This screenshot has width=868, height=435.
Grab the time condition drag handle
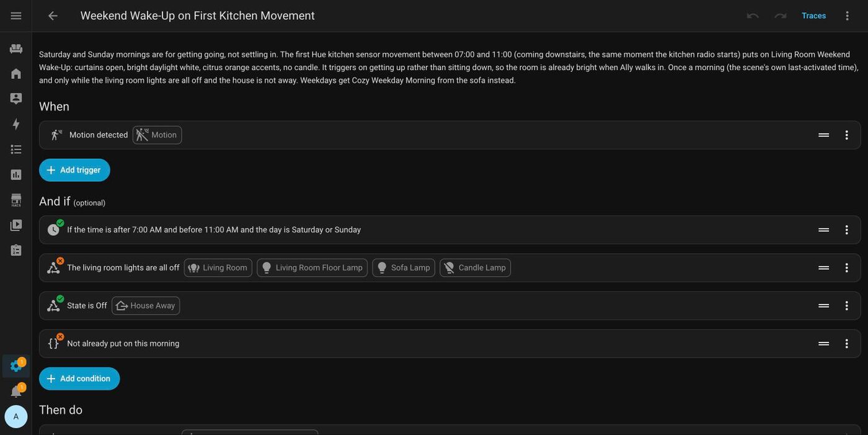tap(824, 230)
